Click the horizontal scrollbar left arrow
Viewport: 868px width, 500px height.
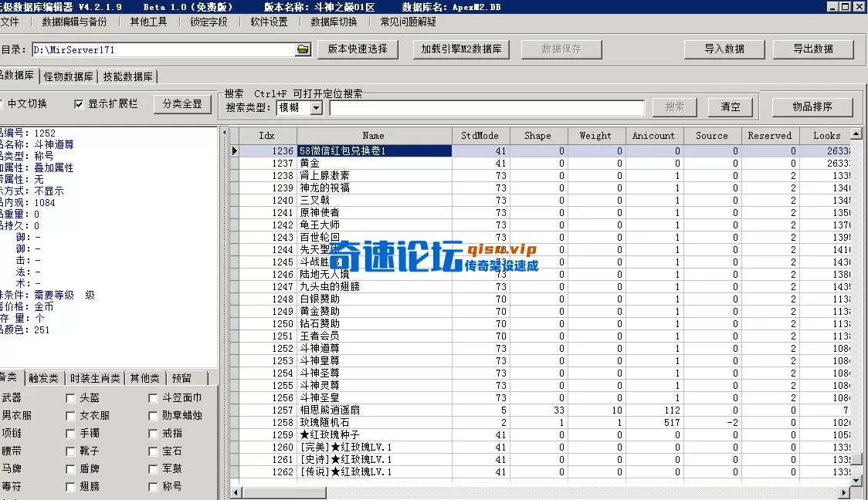click(x=236, y=492)
